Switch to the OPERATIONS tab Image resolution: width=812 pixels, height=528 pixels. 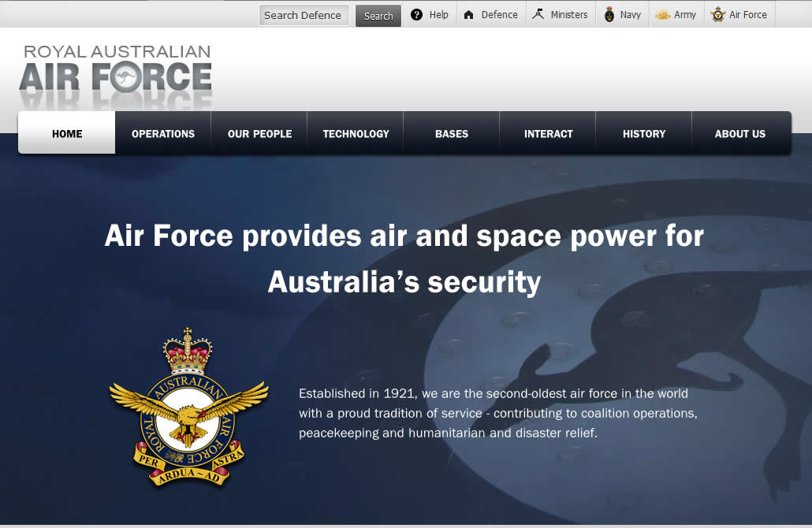163,133
